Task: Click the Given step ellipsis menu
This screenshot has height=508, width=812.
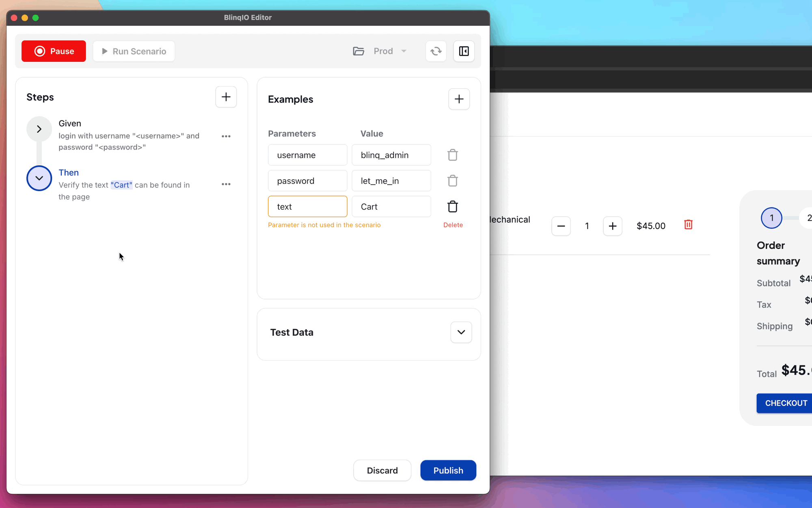Action: (226, 135)
